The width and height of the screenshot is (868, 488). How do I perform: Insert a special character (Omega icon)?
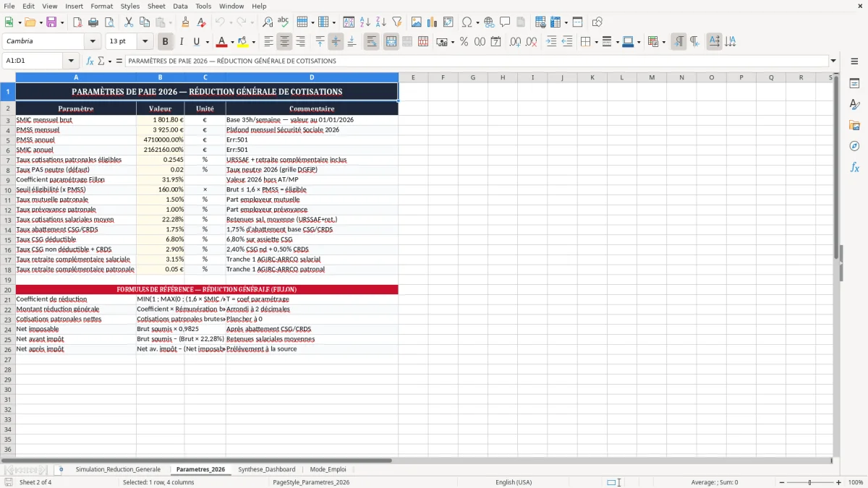pos(467,22)
